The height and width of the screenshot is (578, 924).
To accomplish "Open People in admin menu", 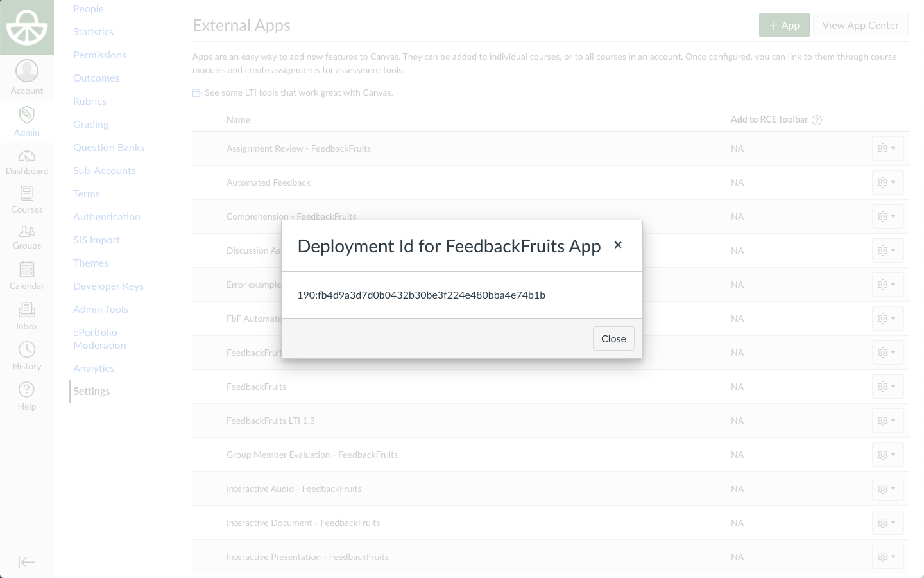I will pyautogui.click(x=89, y=9).
